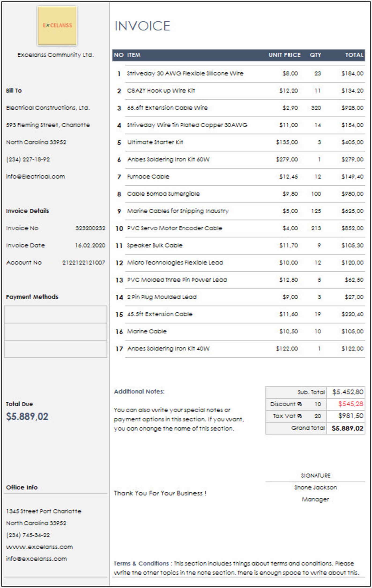Select quantity 320 in row 3
This screenshot has width=372, height=588.
[x=316, y=108]
